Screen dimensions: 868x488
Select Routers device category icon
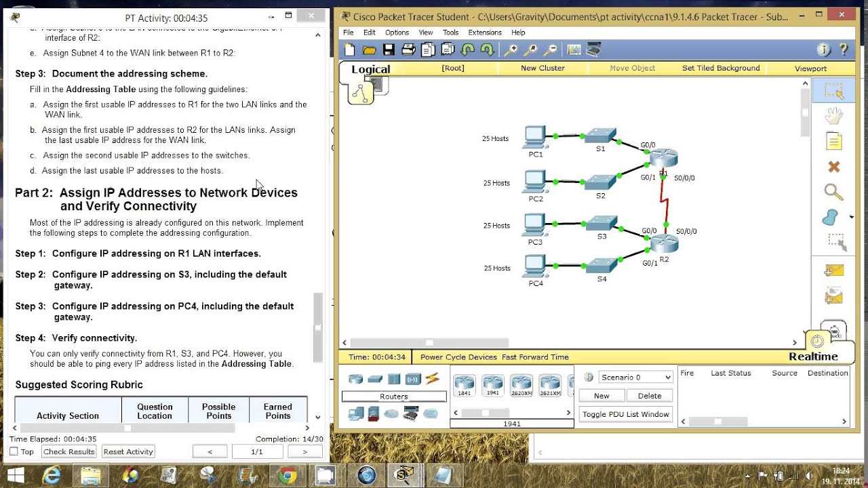[356, 379]
